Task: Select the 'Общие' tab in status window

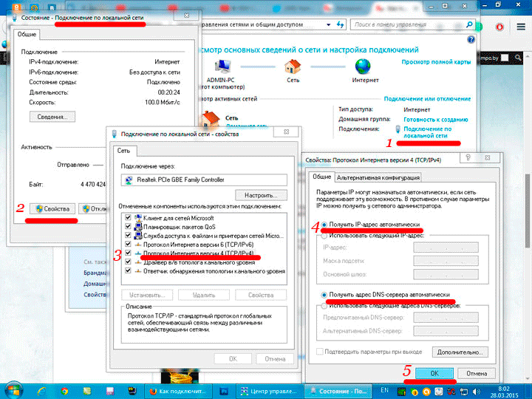Action: [27, 34]
